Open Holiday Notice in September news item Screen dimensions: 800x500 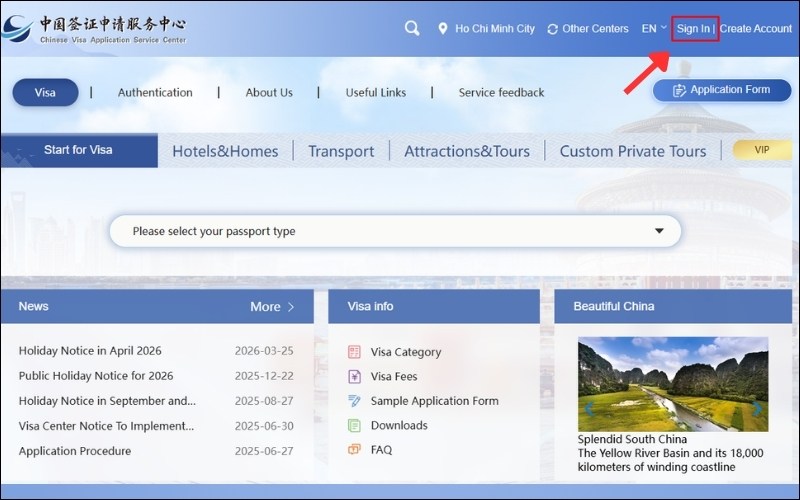(107, 401)
